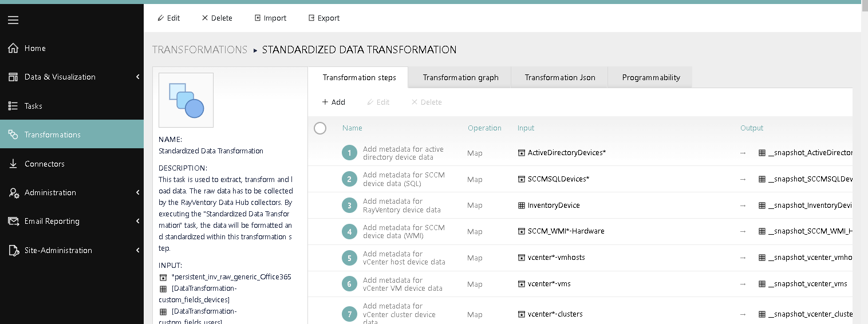This screenshot has height=324, width=868.
Task: Toggle the select-all circle in table header
Action: coord(320,128)
